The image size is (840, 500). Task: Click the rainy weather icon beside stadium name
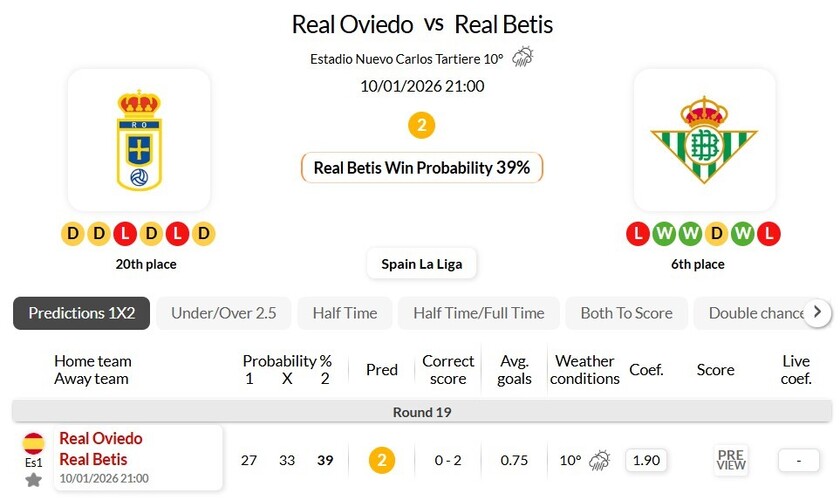tap(522, 58)
